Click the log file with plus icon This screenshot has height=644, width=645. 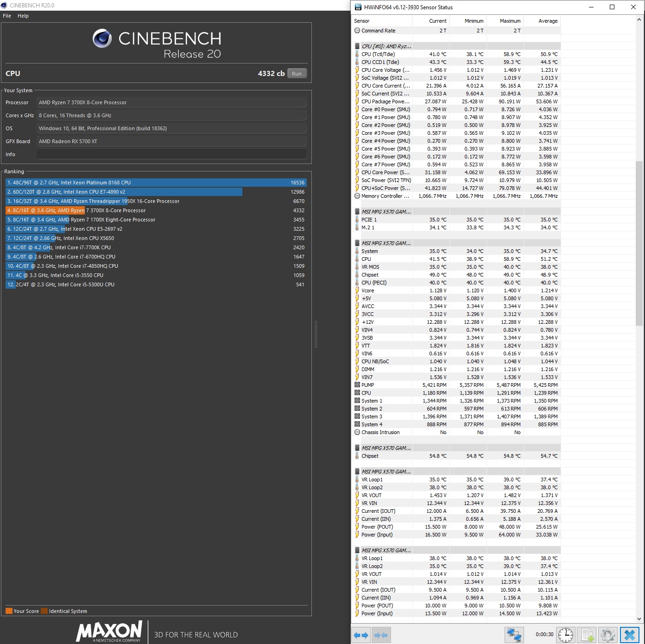(587, 635)
